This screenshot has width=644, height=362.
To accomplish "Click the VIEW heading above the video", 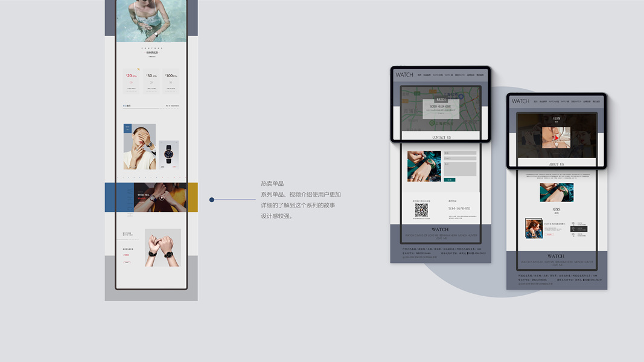I will click(x=556, y=118).
